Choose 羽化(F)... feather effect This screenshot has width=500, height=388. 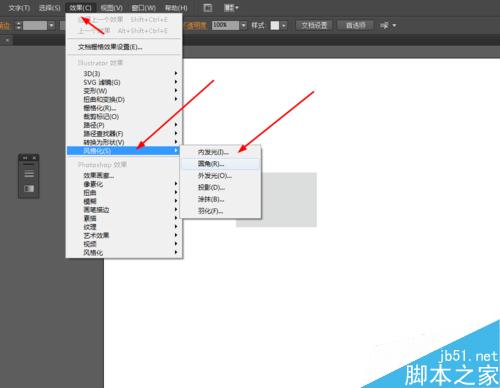tap(220, 211)
